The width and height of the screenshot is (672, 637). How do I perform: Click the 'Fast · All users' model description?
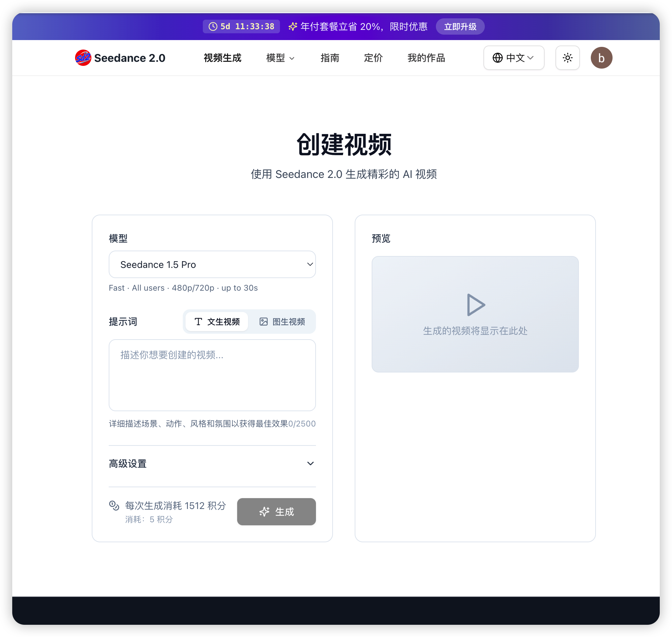[183, 288]
